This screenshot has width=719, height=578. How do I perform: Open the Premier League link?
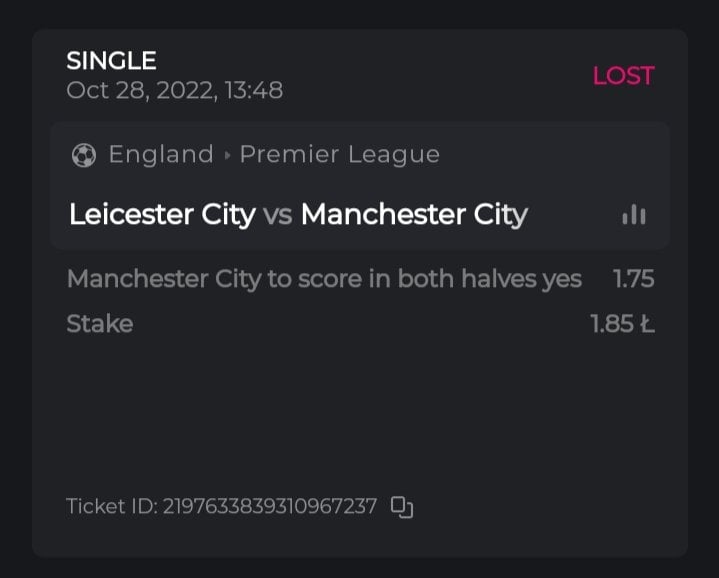(340, 155)
